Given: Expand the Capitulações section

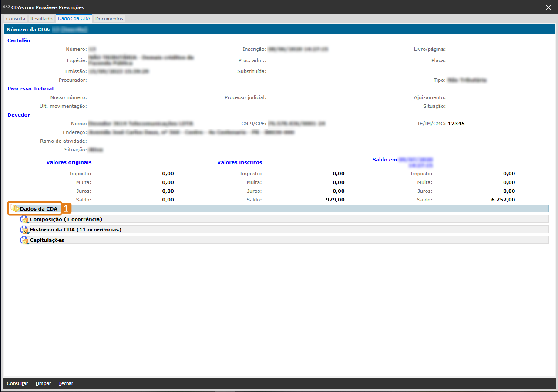Looking at the screenshot, I should tap(47, 240).
